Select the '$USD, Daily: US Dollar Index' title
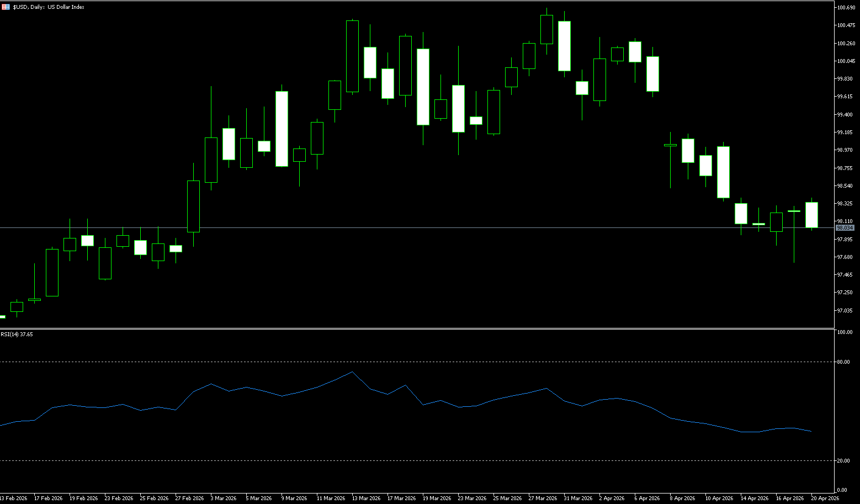This screenshot has height=504, width=860. pos(49,7)
